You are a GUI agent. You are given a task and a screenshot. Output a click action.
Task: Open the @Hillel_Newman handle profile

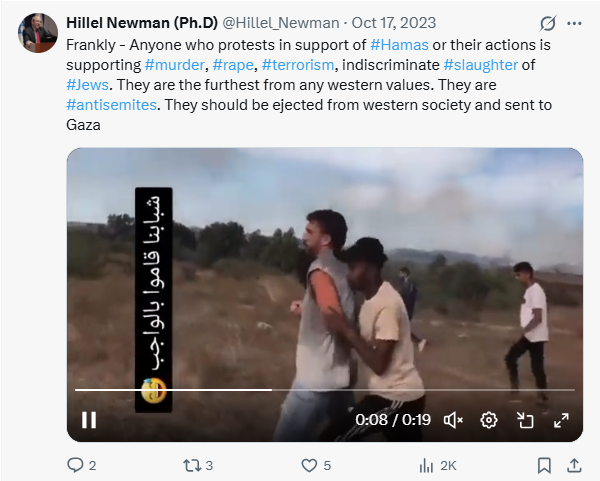coord(281,23)
